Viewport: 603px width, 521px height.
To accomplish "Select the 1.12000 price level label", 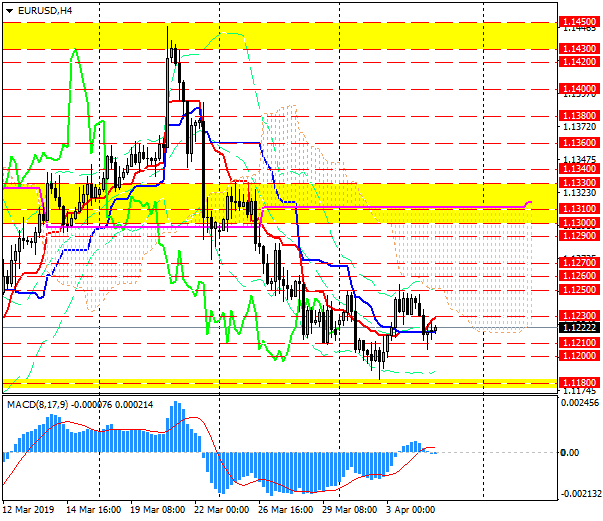I will click(579, 356).
